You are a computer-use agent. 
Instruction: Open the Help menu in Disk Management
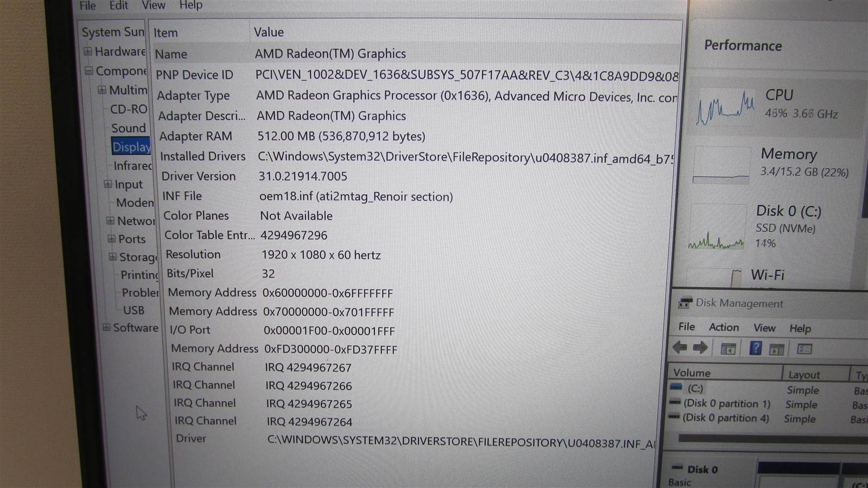800,328
